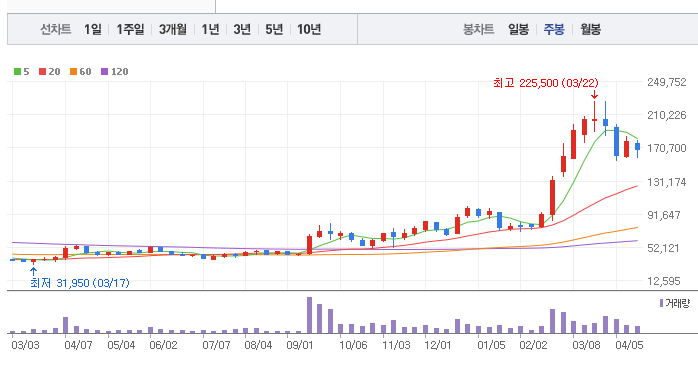
Task: Click the 91,647 price axis label
Action: (x=664, y=215)
